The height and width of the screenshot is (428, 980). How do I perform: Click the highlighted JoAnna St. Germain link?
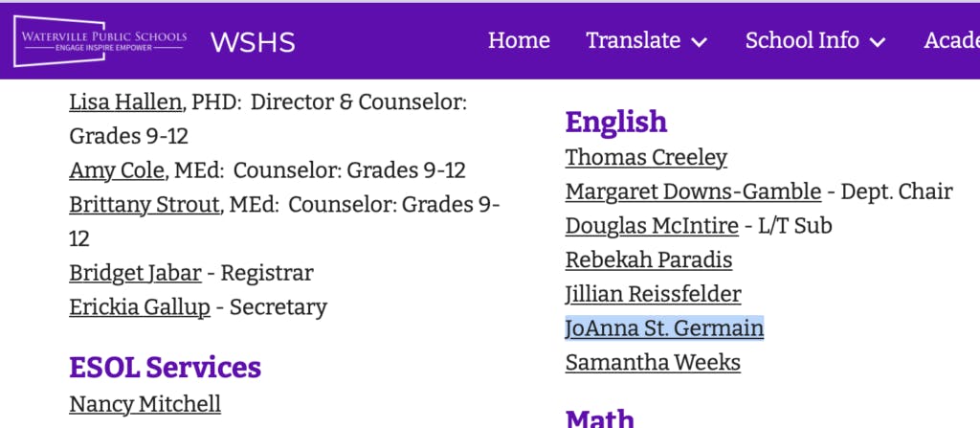(x=664, y=328)
